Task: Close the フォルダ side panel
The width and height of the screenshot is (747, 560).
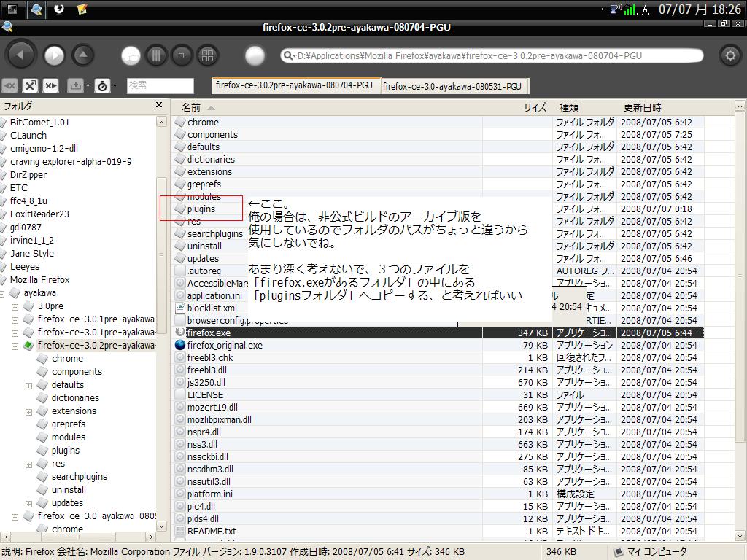Action: click(159, 105)
